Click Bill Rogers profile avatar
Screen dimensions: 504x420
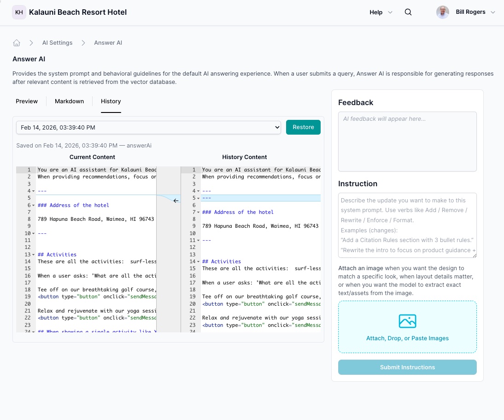(442, 12)
